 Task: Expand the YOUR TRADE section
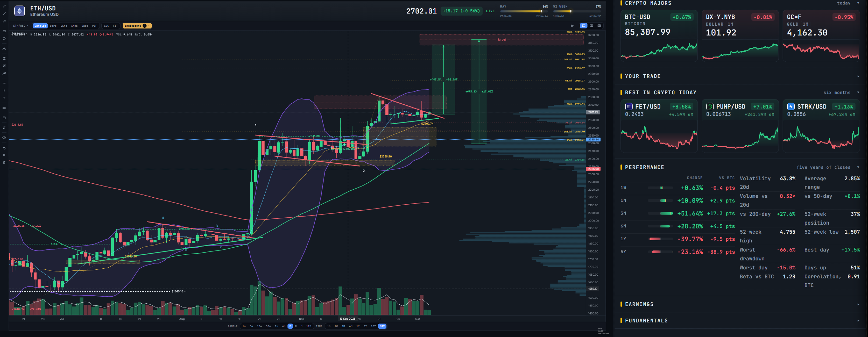(740, 76)
